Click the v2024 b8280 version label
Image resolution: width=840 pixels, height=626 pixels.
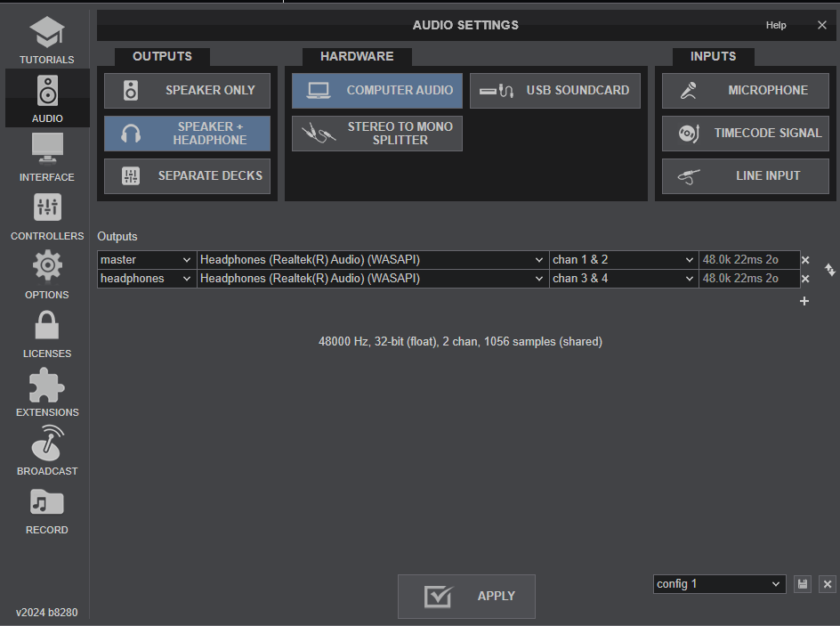click(46, 613)
